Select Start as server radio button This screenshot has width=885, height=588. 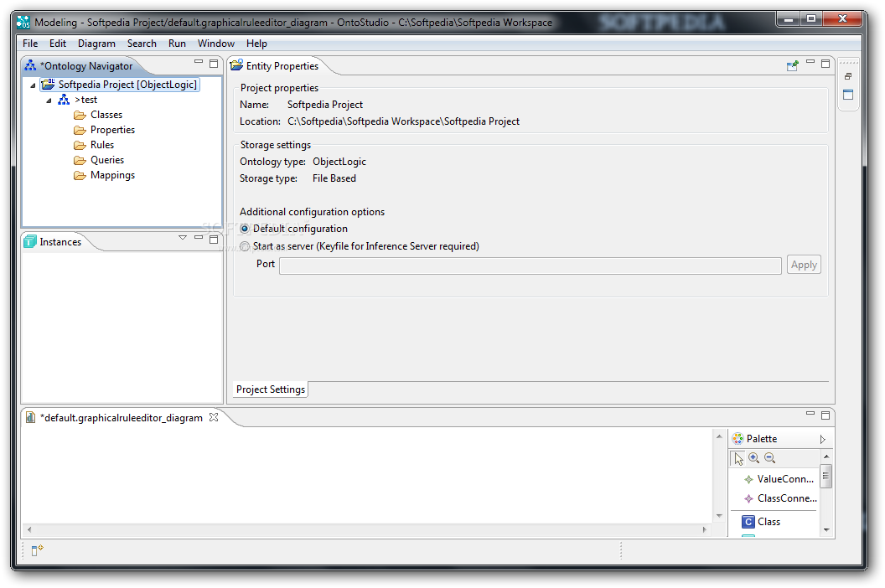point(245,246)
